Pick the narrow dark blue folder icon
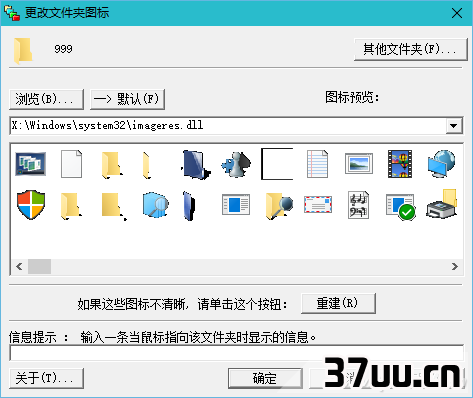 (x=189, y=206)
